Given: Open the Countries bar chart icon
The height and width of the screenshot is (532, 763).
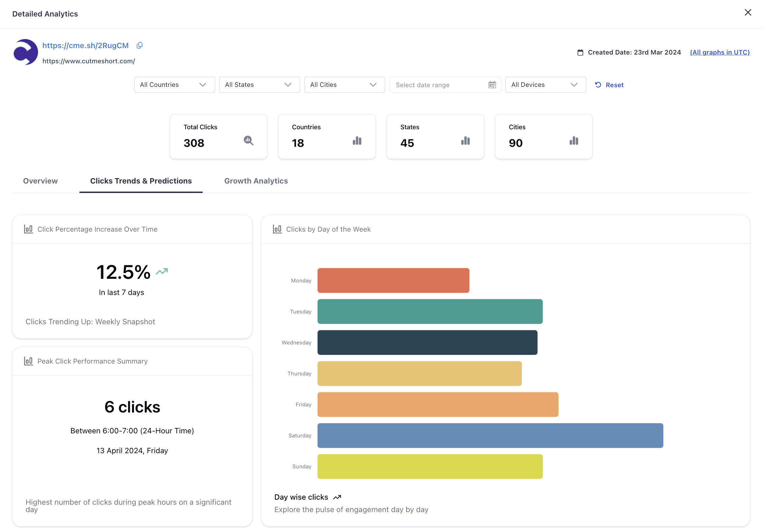Looking at the screenshot, I should (357, 141).
